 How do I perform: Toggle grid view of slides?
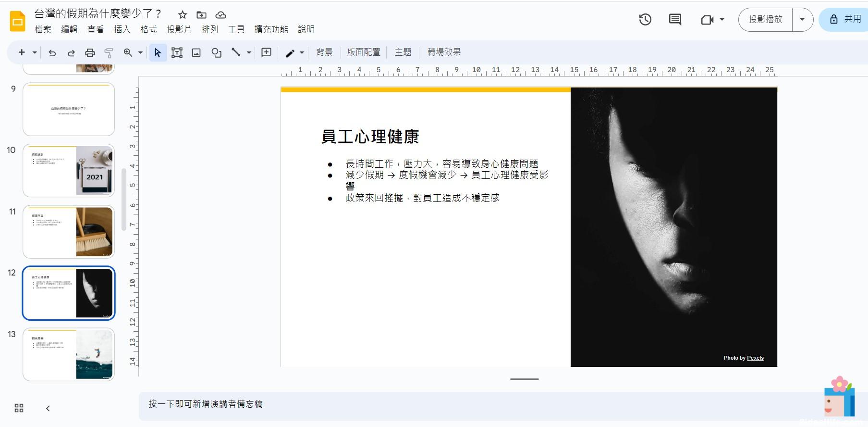point(19,408)
